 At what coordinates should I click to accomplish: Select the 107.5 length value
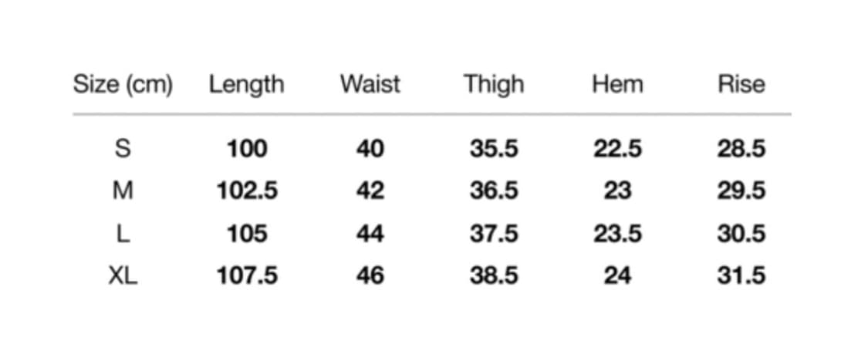[247, 275]
